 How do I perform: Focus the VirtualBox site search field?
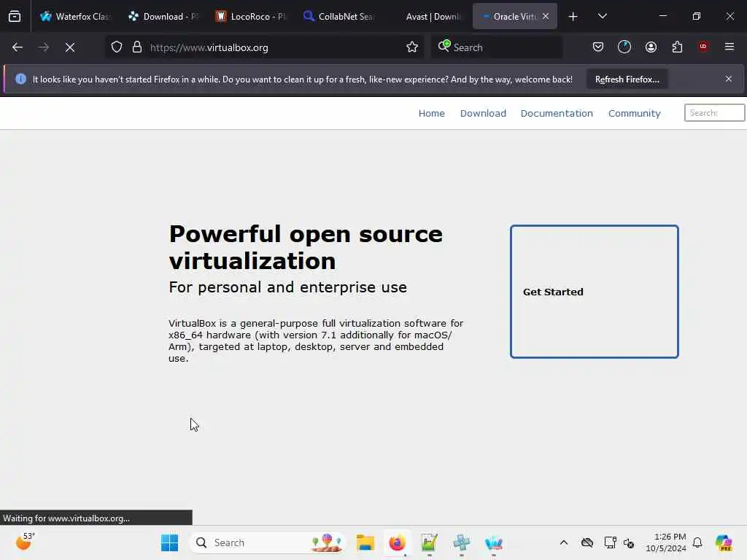[x=714, y=113]
